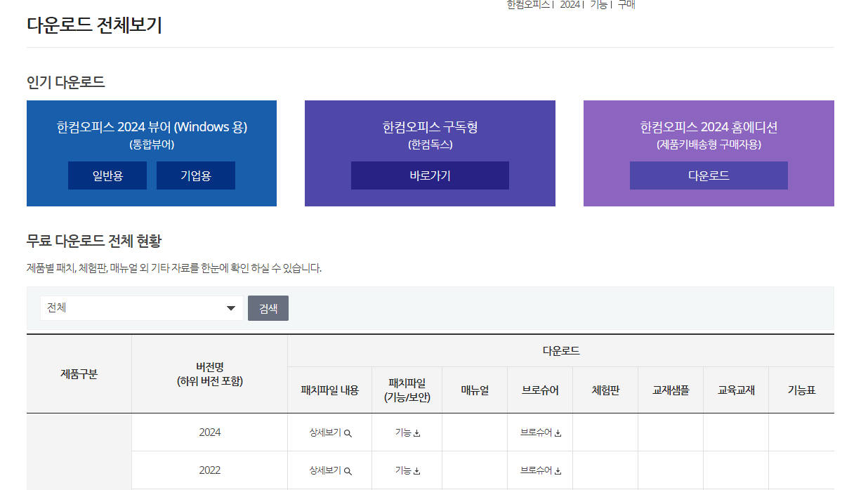The height and width of the screenshot is (490, 868).
Task: Click 다운로드 button for 2024 홈에디션
Action: (x=709, y=176)
